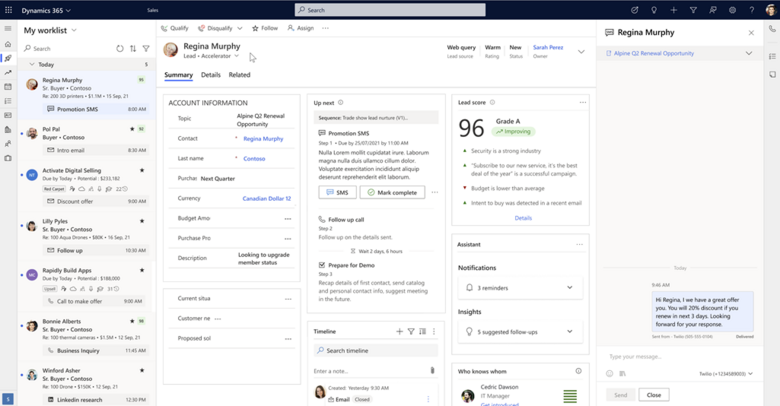Add a new timeline record with plus
This screenshot has width=780, height=406.
(399, 331)
